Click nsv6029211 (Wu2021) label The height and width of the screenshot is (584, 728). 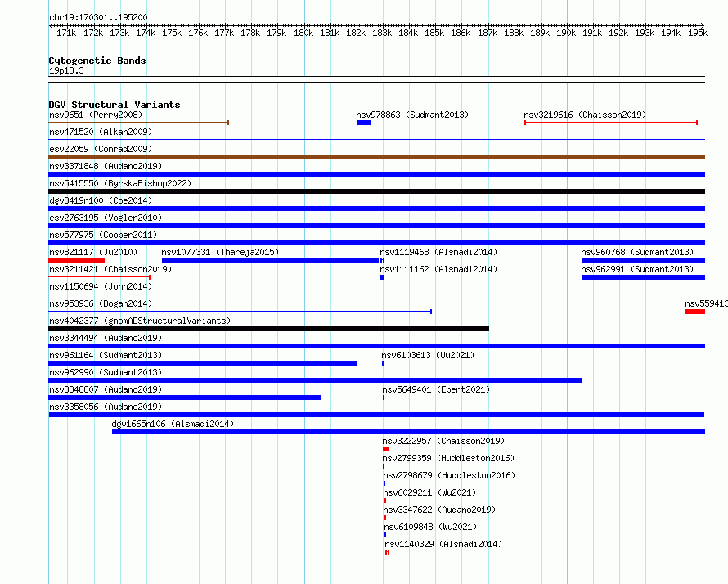coord(429,492)
